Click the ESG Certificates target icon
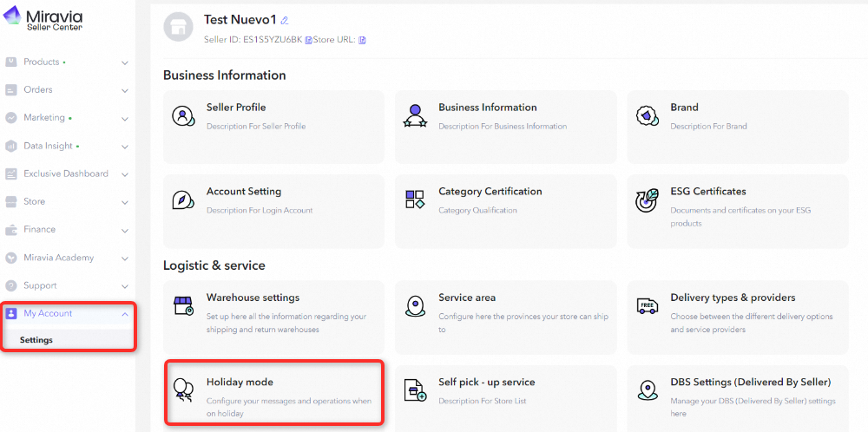 (647, 200)
